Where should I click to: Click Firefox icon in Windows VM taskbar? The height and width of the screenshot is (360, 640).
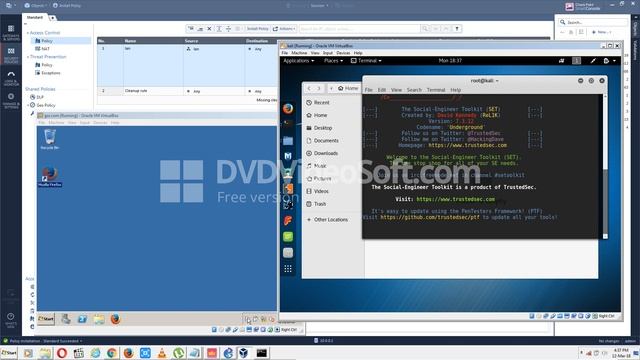pos(116,319)
